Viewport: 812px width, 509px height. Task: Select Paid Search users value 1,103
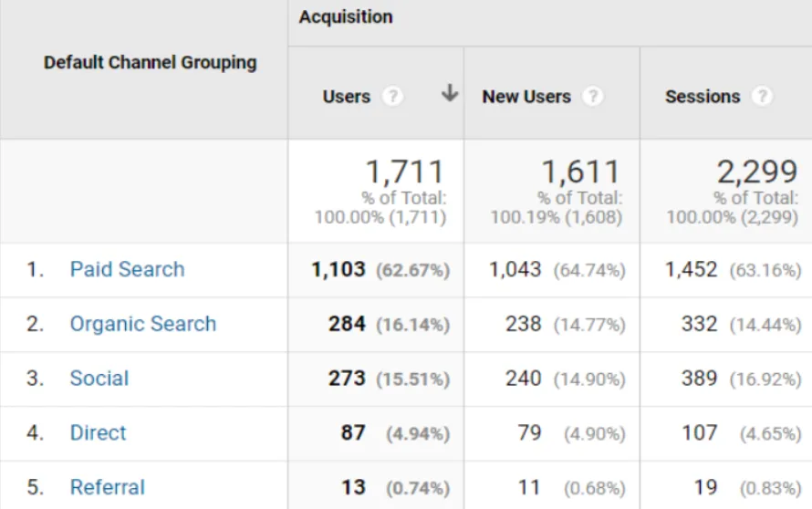coord(338,269)
